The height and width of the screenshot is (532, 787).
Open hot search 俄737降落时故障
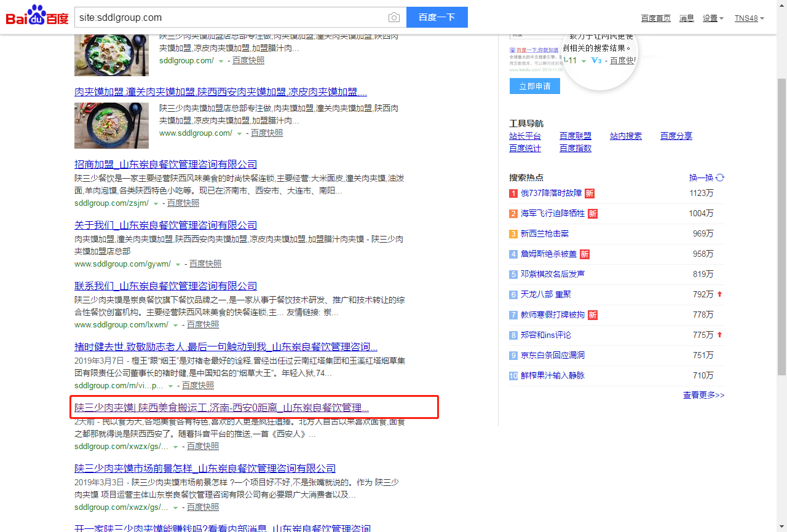(551, 193)
